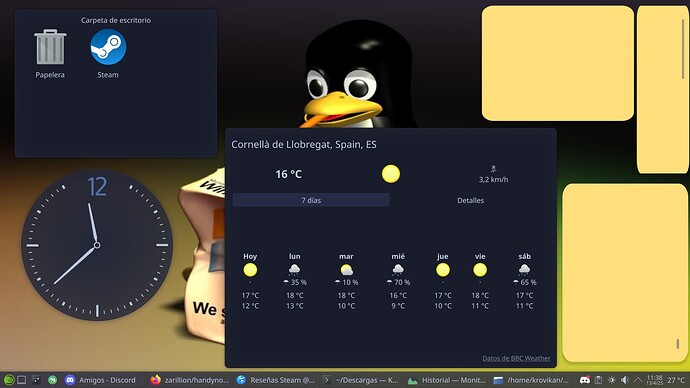Switch to ~/Descargas Konsole window
Viewport: 690px width, 388px height.
coord(361,380)
